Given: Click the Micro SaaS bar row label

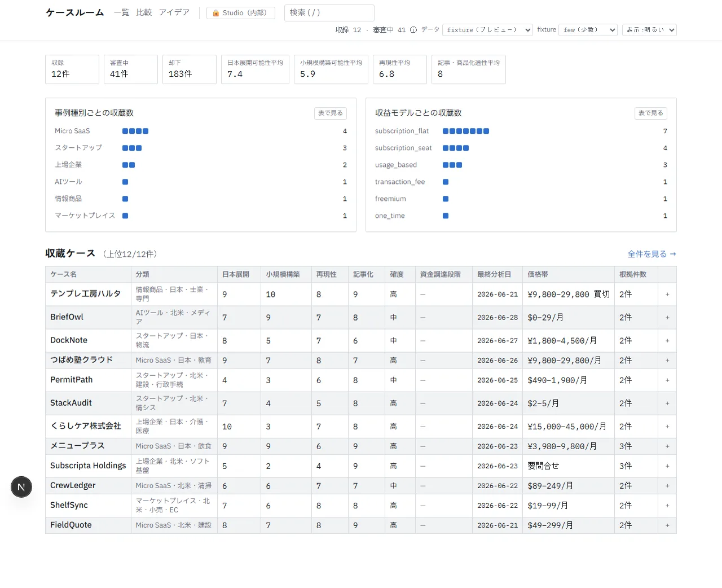Looking at the screenshot, I should pos(72,131).
